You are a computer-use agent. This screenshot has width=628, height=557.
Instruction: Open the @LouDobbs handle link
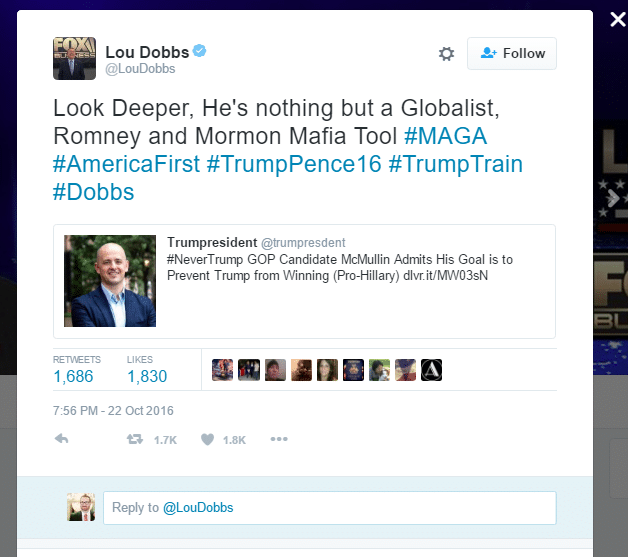(140, 69)
